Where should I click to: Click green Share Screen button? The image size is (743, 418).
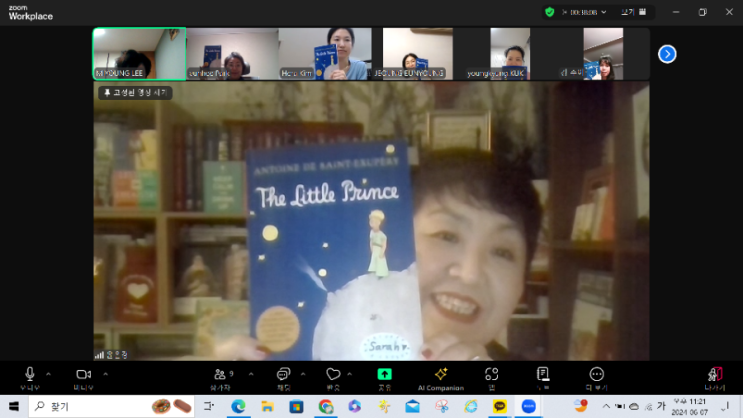384,374
